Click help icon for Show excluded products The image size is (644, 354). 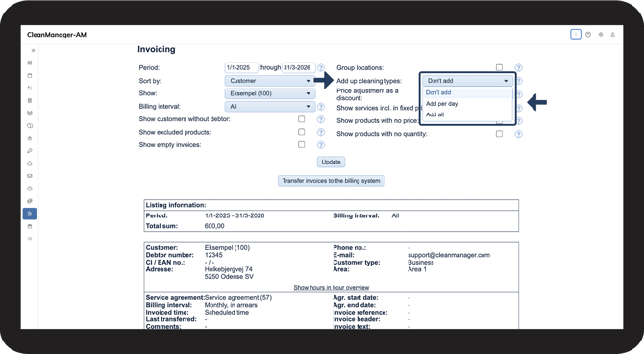[321, 132]
